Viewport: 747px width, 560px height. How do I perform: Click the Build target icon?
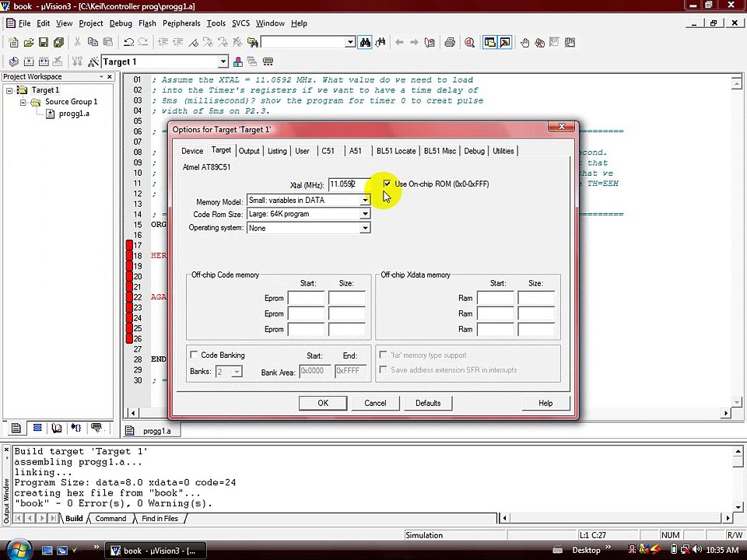[29, 61]
